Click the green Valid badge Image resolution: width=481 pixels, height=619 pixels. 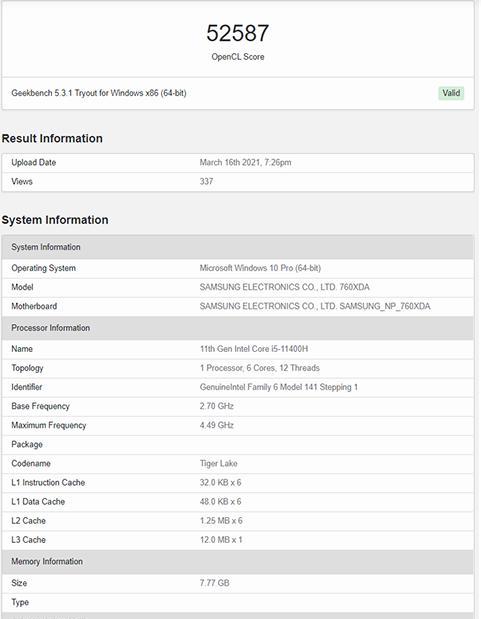pos(451,93)
